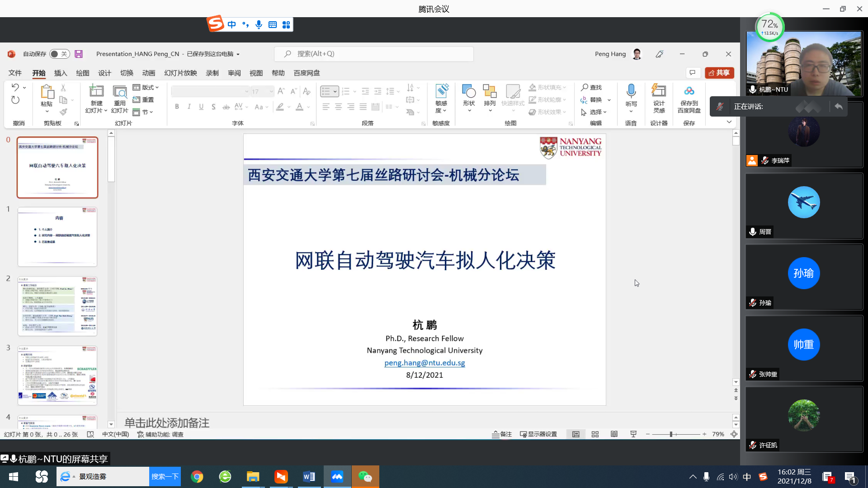Screen dimensions: 868x488
Task: Switch to Slide Sorter view icon
Action: tap(595, 434)
